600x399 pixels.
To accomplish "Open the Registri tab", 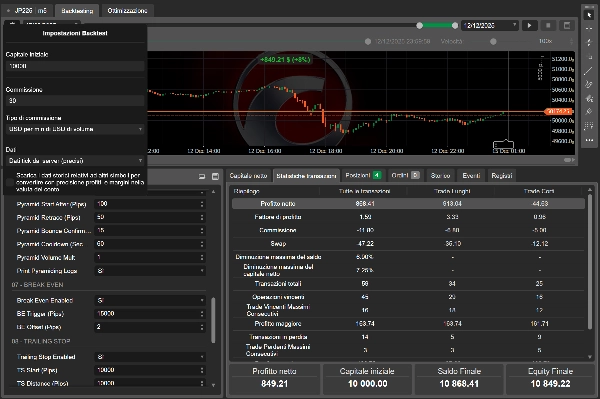I will (502, 176).
